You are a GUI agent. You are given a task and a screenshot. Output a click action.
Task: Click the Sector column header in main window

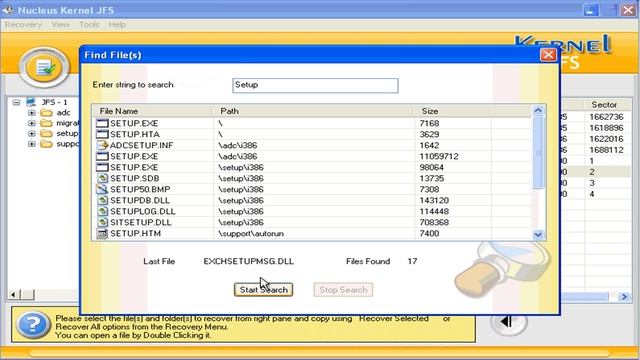(607, 104)
